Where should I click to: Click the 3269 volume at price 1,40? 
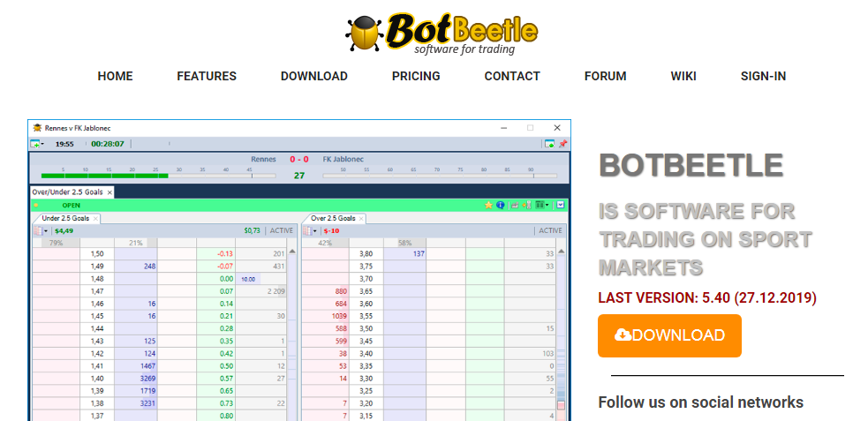(136, 379)
